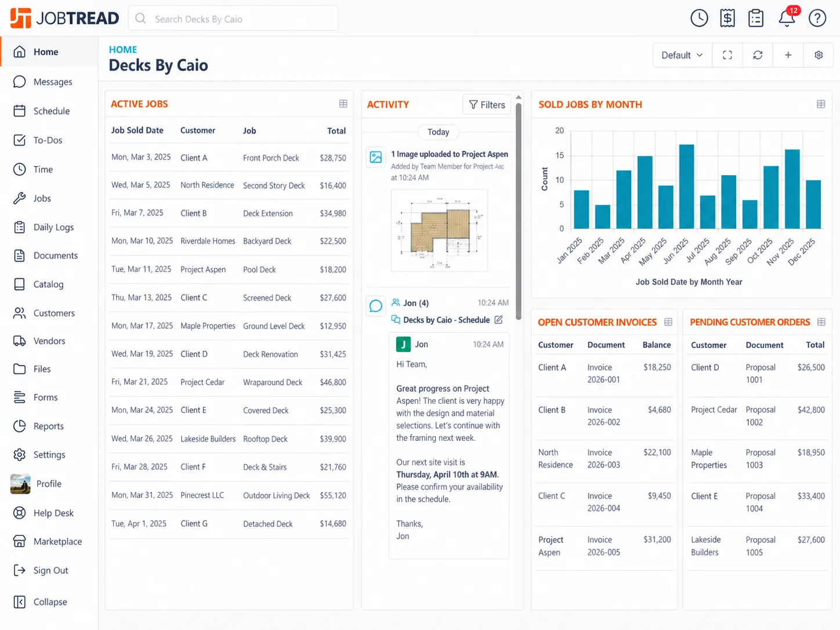Open Settings in sidebar
This screenshot has width=840, height=630.
[x=49, y=455]
